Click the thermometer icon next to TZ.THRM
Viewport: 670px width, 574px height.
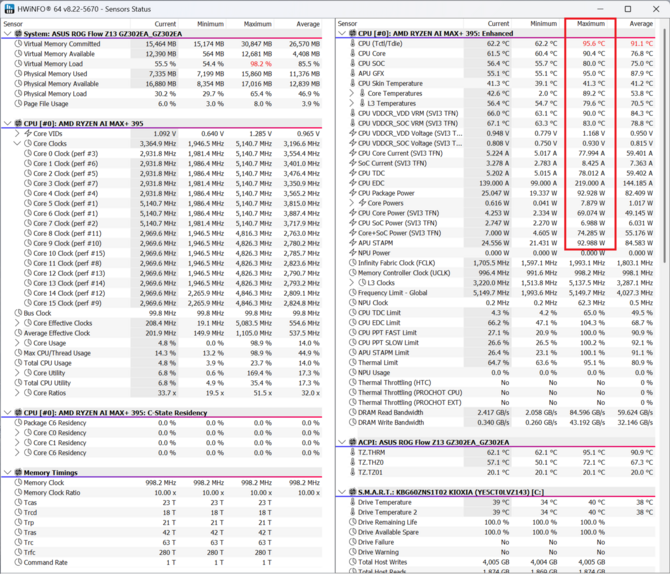pyautogui.click(x=353, y=452)
